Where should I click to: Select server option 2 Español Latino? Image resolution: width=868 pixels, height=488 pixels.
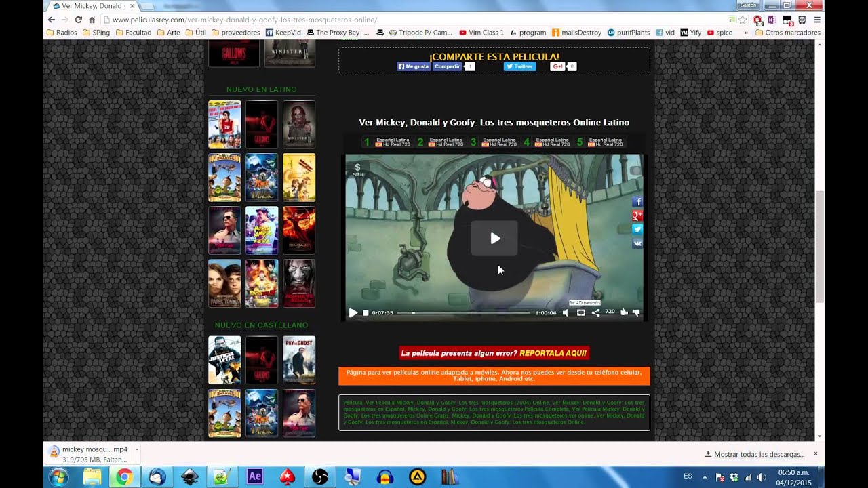[x=440, y=142]
